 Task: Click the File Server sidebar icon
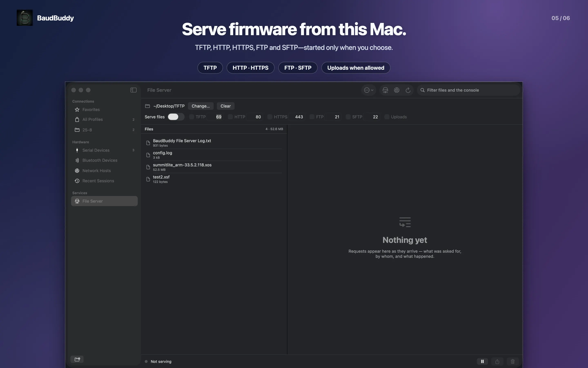[x=77, y=201]
